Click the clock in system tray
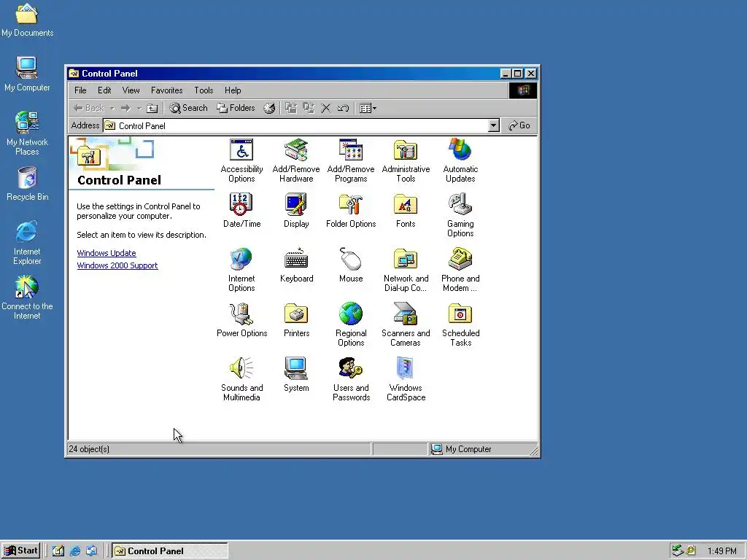 (x=721, y=551)
